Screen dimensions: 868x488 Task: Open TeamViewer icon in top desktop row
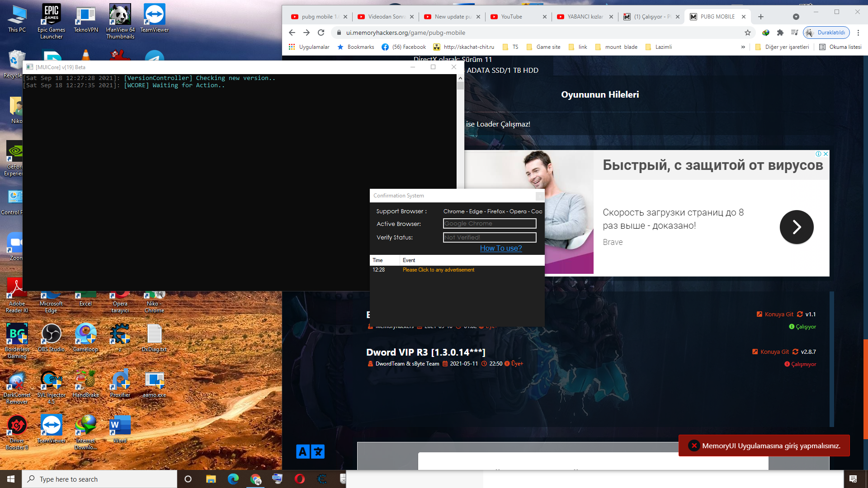click(x=155, y=19)
